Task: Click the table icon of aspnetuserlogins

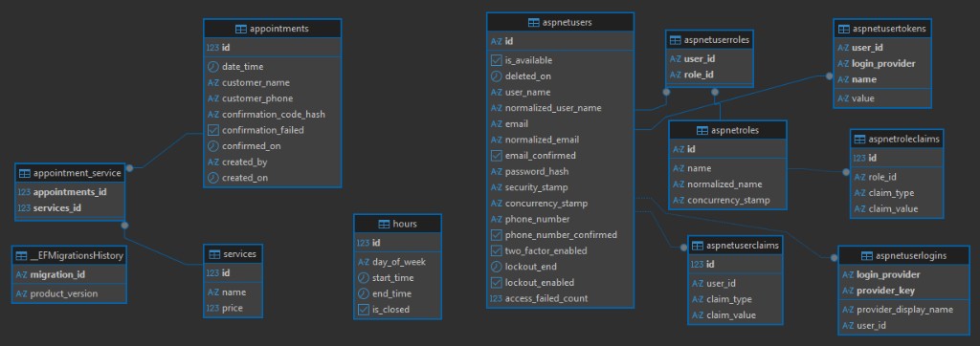Action: coord(867,256)
